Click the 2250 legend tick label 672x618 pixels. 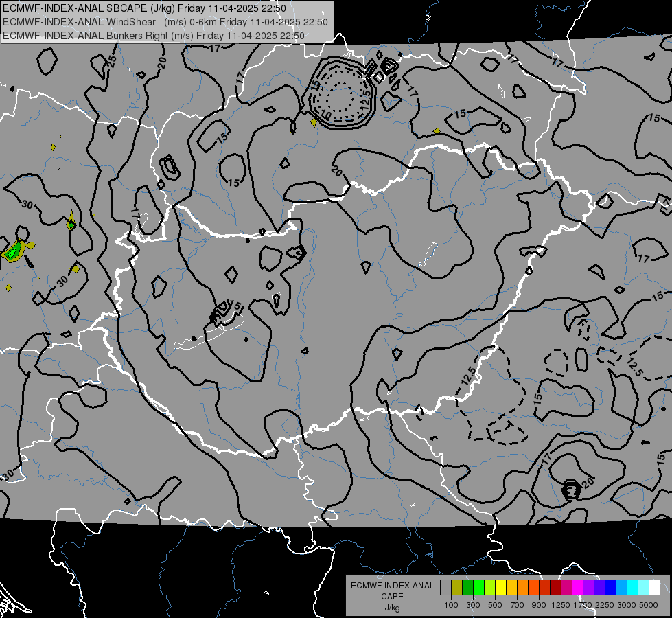tap(604, 605)
